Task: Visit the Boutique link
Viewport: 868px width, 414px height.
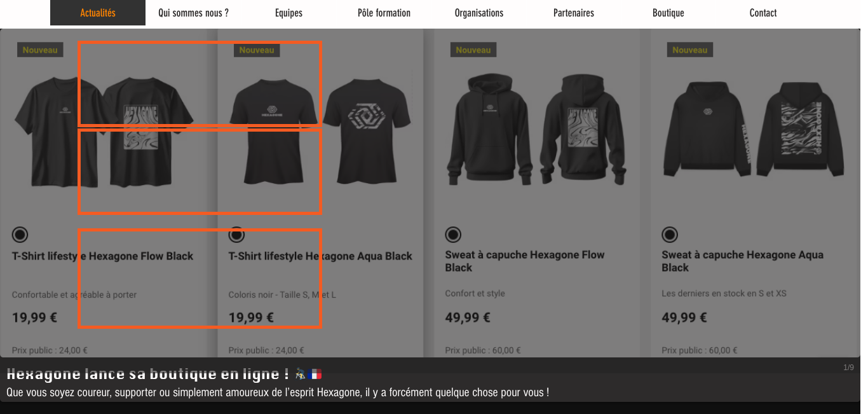Action: pos(668,13)
